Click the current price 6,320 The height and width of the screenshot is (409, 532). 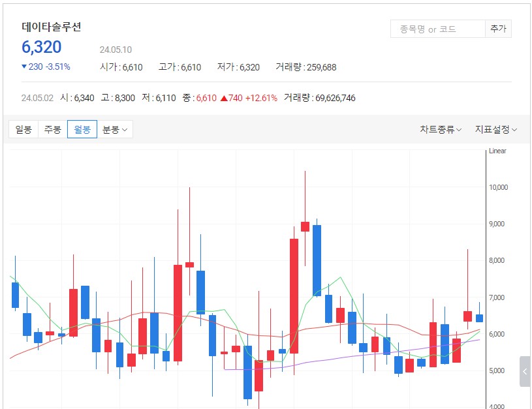click(x=42, y=47)
